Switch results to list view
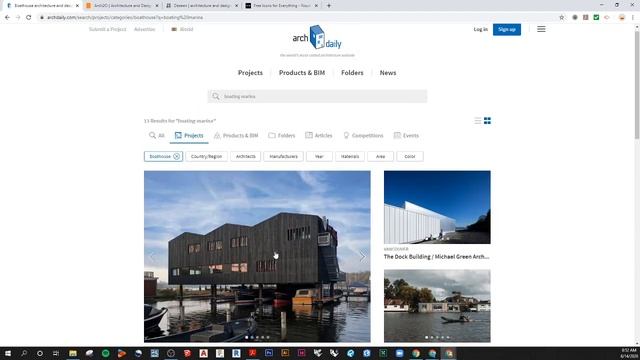This screenshot has width=640, height=360. point(478,121)
